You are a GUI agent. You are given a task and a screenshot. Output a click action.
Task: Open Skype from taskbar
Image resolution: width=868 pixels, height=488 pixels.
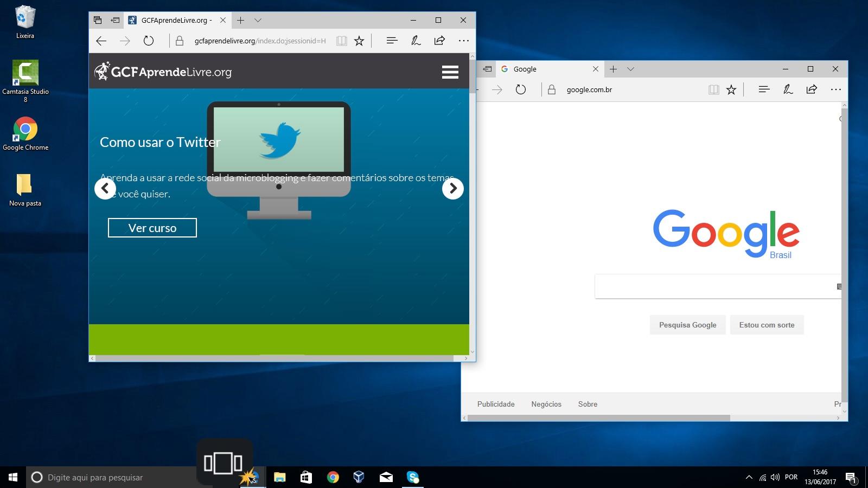pyautogui.click(x=413, y=477)
